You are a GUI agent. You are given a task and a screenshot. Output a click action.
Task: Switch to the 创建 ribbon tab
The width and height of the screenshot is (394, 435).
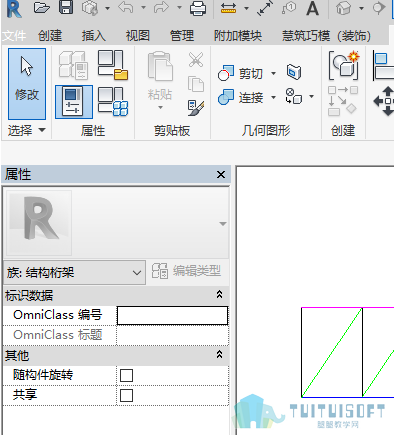(x=50, y=36)
